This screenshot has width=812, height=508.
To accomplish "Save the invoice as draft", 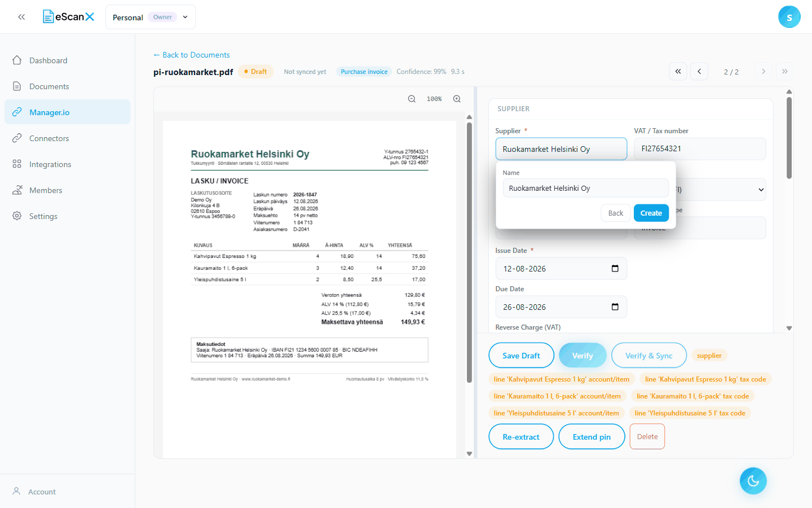I will (x=521, y=356).
